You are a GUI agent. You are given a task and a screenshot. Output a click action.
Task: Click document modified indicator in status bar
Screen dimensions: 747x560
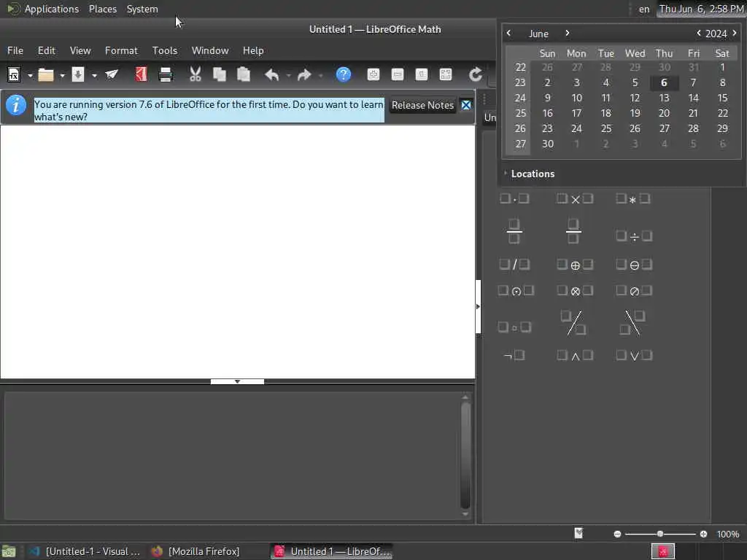click(x=578, y=533)
